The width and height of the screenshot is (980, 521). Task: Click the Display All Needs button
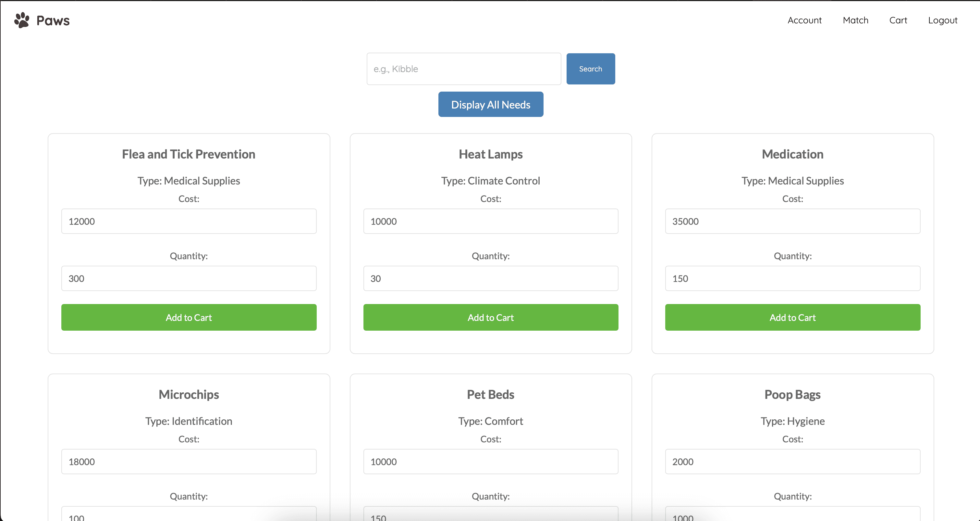click(x=490, y=104)
